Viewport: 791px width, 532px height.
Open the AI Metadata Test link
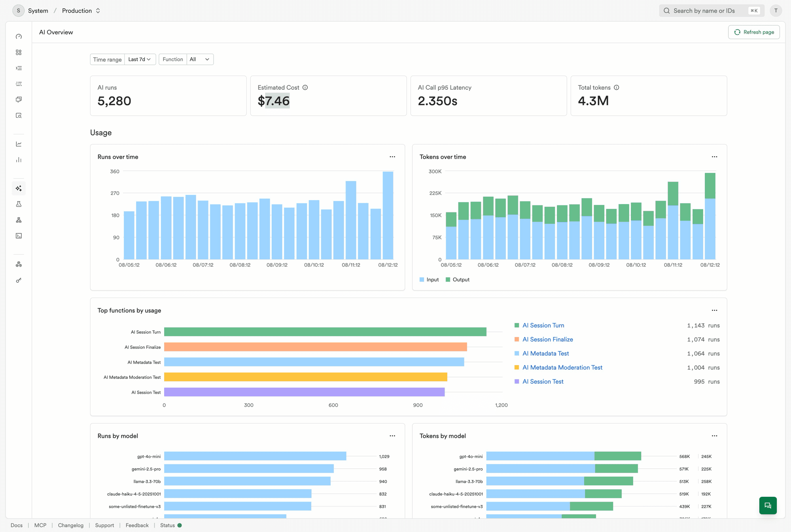tap(545, 353)
